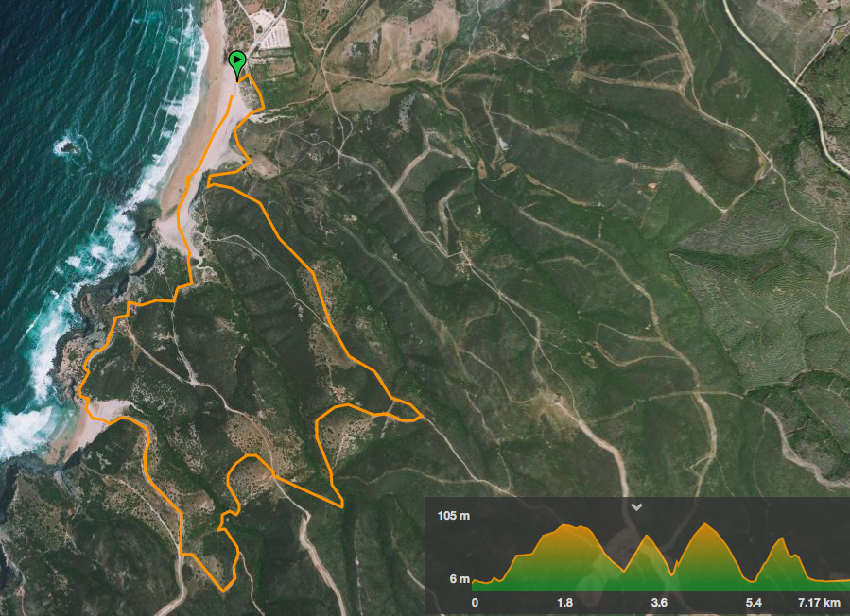The height and width of the screenshot is (616, 850).
Task: Click the second elevation peak near 3.6 km
Action: (648, 538)
